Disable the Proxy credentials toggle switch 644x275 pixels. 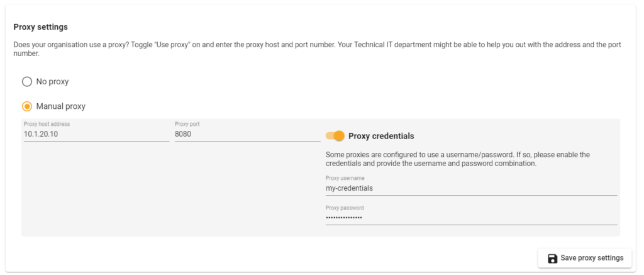336,136
